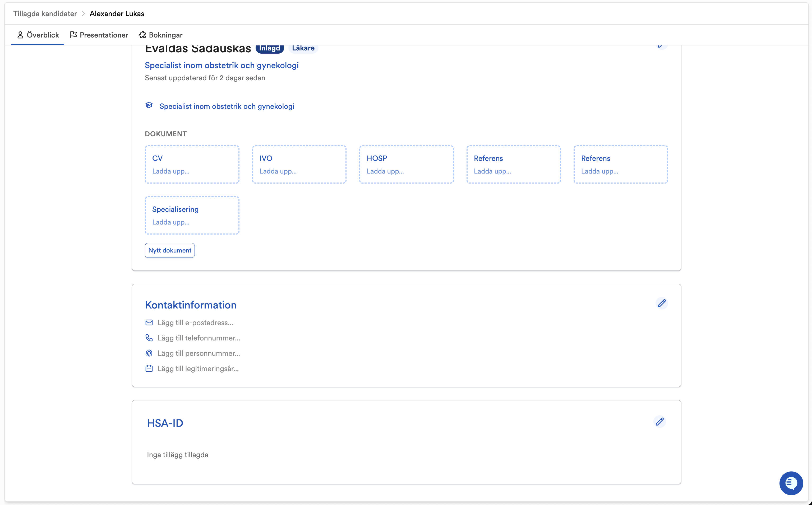Click the DOKUMENT section label
Screen dimensions: 812x505
[x=166, y=134]
